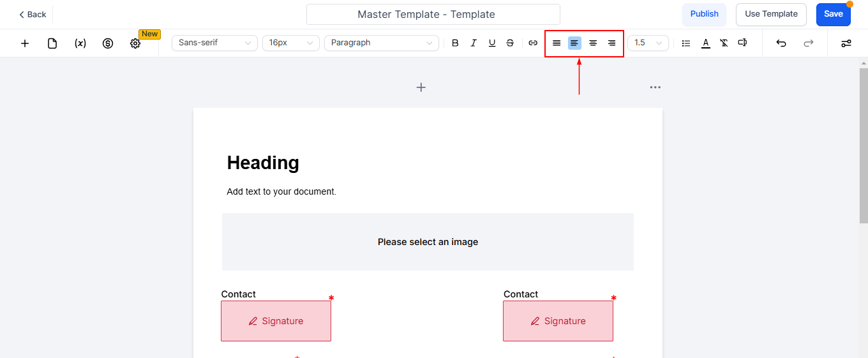Undo the last action
Viewport: 868px width, 358px height.
tap(781, 43)
